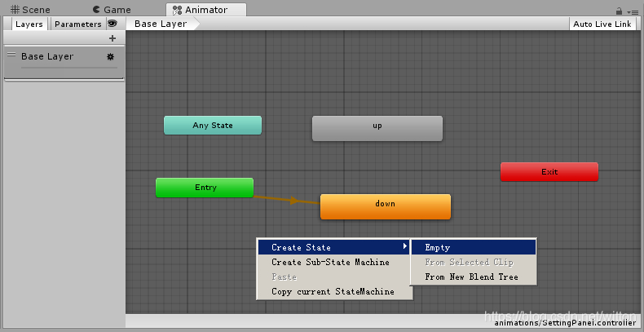
Task: Click the Scene tab grid icon
Action: (x=15, y=10)
